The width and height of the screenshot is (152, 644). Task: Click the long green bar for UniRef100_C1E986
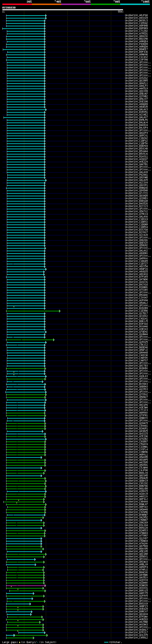pyautogui.click(x=33, y=311)
